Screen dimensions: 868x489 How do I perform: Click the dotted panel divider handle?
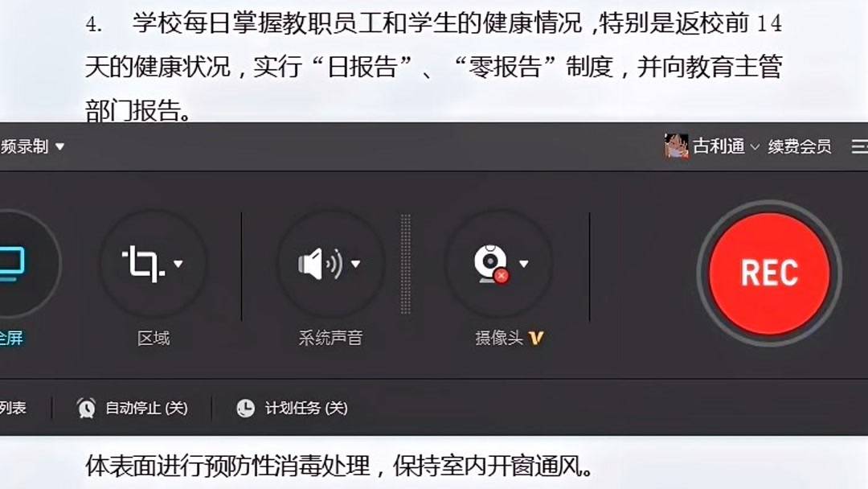(405, 264)
